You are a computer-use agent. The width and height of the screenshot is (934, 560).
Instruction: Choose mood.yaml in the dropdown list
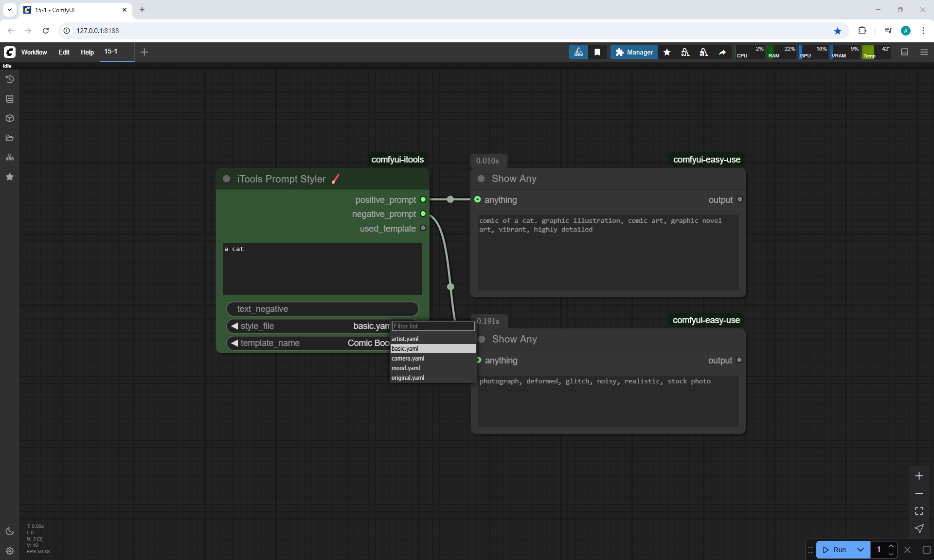406,368
